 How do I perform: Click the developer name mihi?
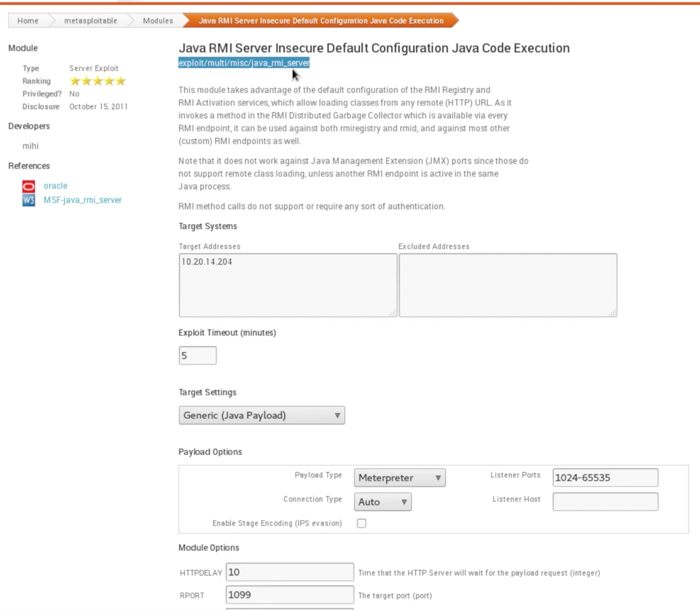(30, 146)
